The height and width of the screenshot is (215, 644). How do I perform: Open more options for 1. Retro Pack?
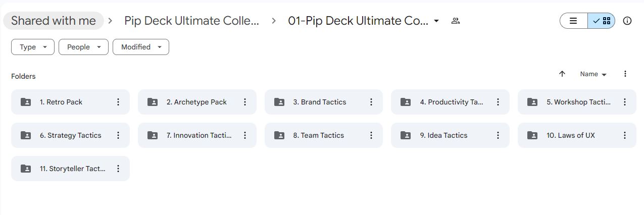pyautogui.click(x=118, y=102)
